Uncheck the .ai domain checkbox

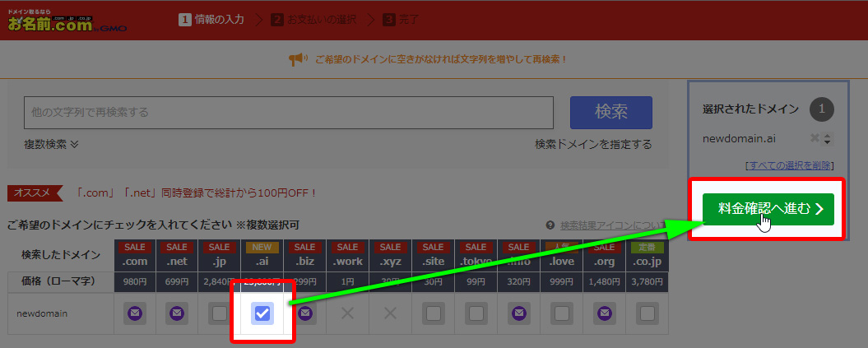coord(262,313)
